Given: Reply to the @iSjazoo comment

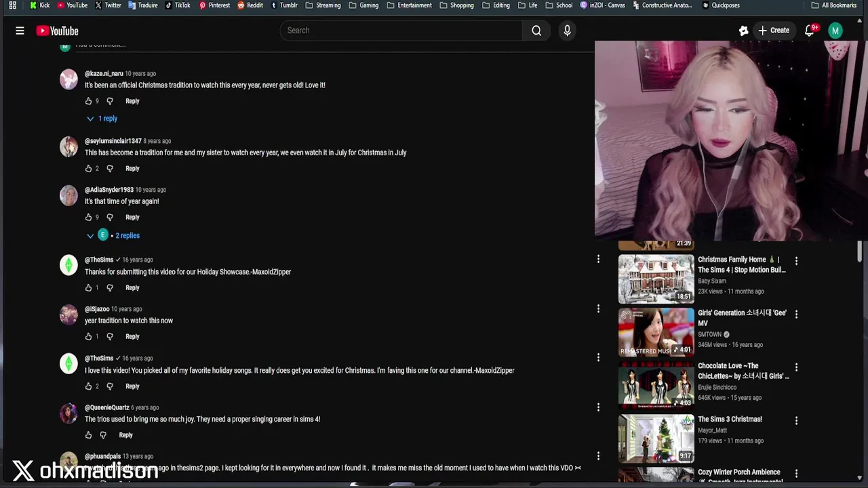Looking at the screenshot, I should [x=132, y=336].
